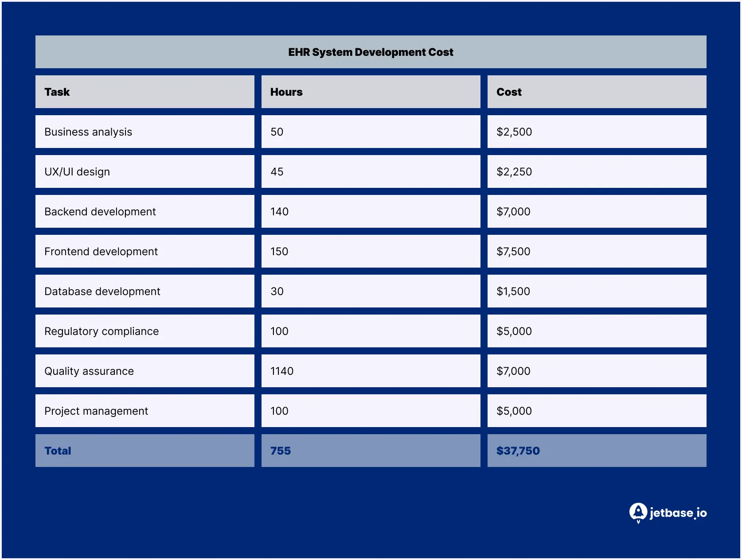This screenshot has height=560, width=742.
Task: Select the Task column header
Action: click(57, 92)
